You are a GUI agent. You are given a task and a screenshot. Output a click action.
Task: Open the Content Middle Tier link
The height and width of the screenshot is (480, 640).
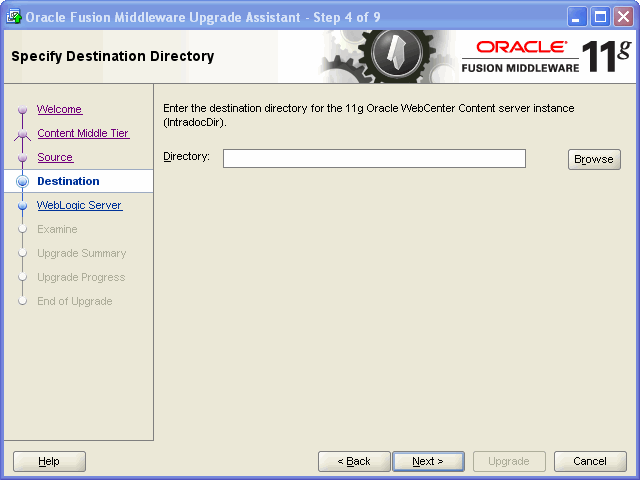click(x=83, y=133)
